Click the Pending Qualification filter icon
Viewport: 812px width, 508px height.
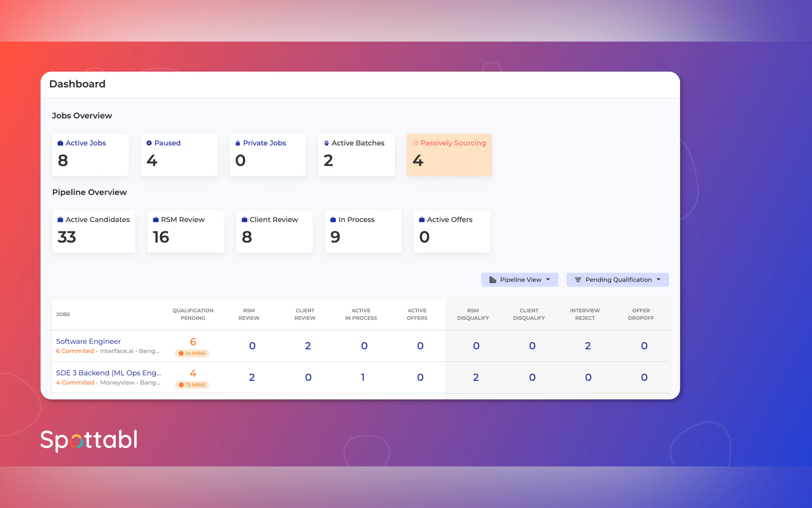(x=578, y=280)
